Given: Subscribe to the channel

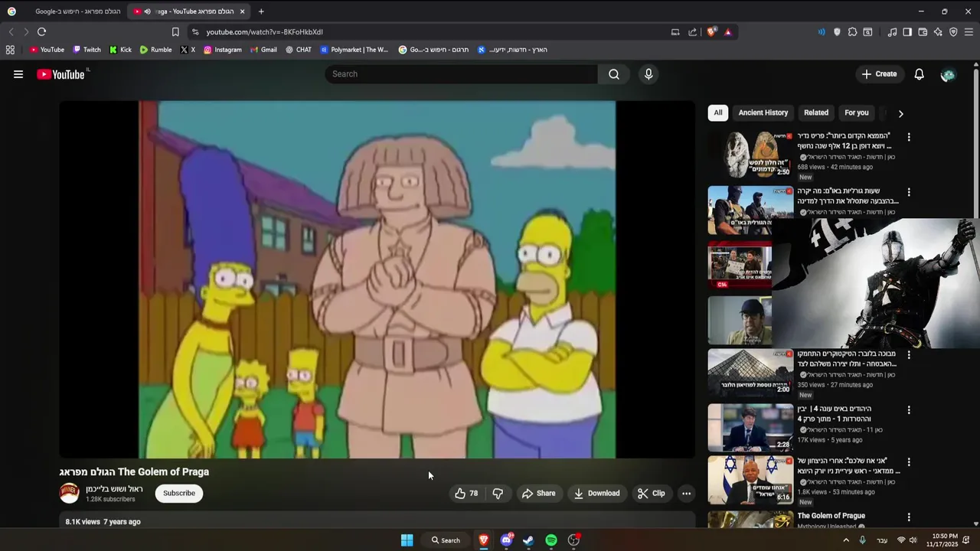Looking at the screenshot, I should pyautogui.click(x=179, y=494).
